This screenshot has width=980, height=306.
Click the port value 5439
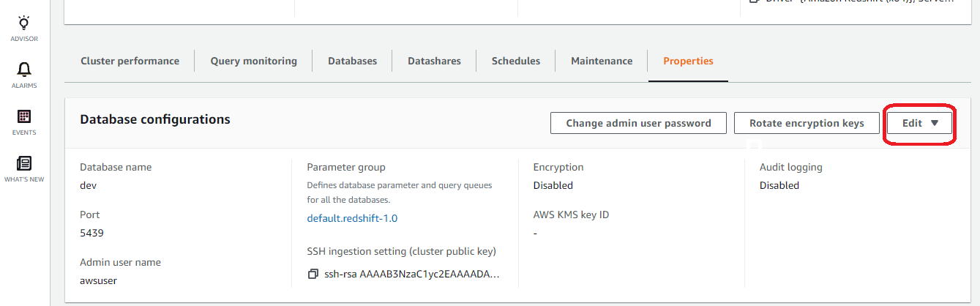[91, 233]
